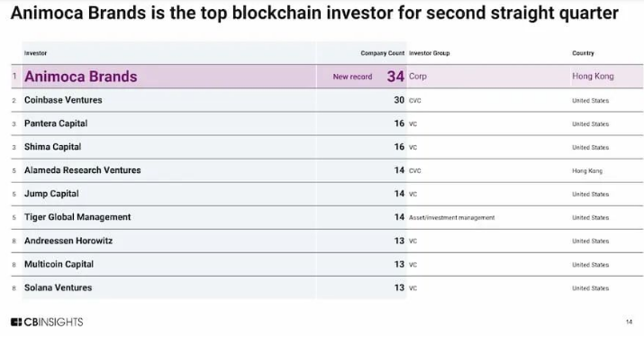The width and height of the screenshot is (644, 337).
Task: Click the CB Insights logo icon
Action: pyautogui.click(x=16, y=323)
